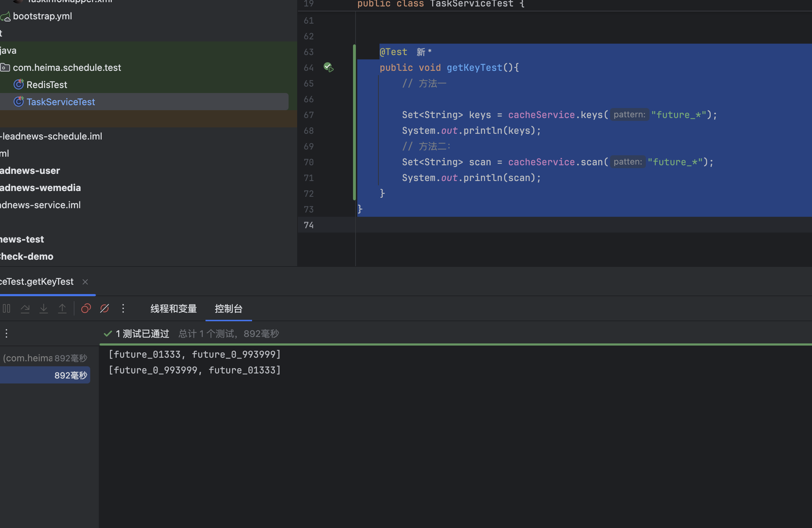
Task: Click the TaskServiceTest class icon
Action: click(x=19, y=102)
